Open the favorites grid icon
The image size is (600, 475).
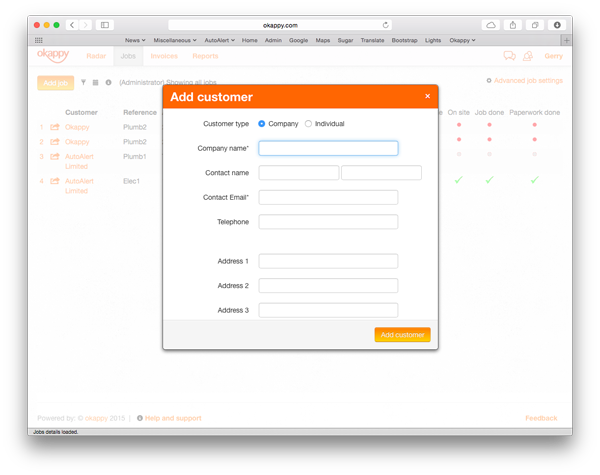click(39, 40)
